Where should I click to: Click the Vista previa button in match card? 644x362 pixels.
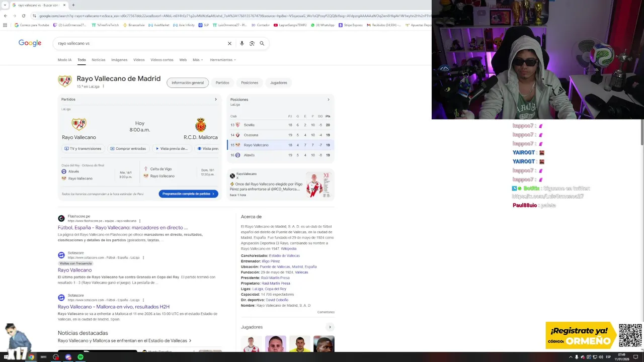(172, 148)
